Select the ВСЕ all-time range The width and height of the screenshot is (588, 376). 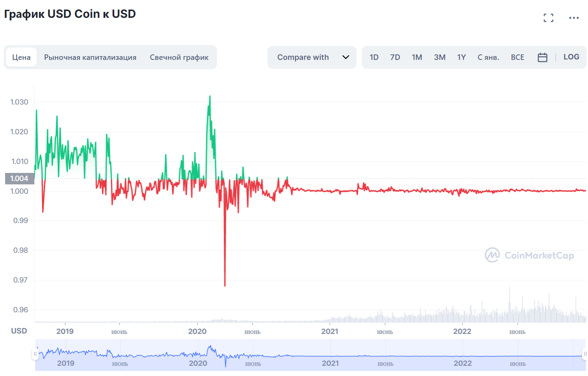pos(518,57)
